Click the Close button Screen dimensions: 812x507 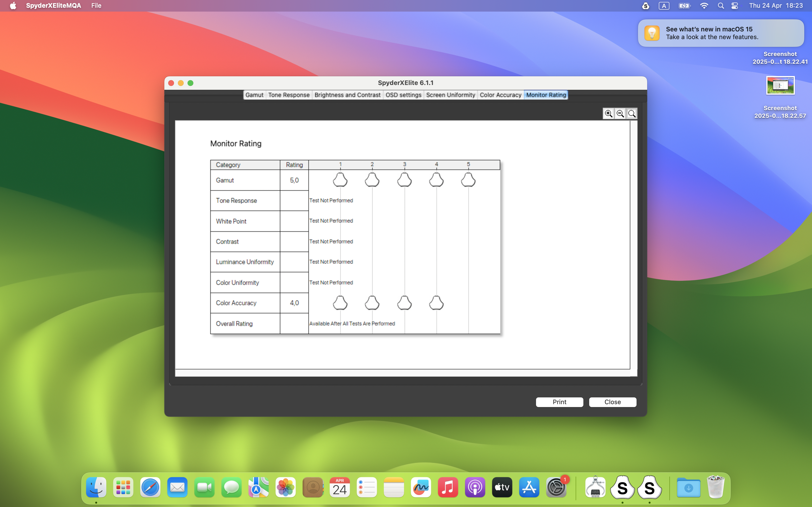(x=612, y=402)
